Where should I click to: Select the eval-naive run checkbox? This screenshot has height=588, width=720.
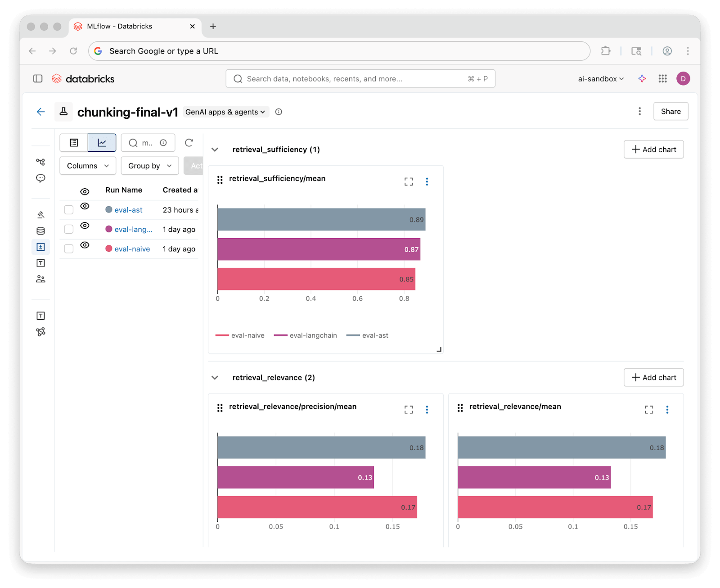pos(69,249)
